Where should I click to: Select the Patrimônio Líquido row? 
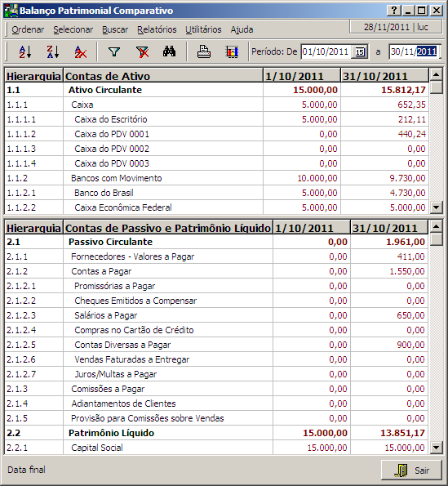(216, 433)
